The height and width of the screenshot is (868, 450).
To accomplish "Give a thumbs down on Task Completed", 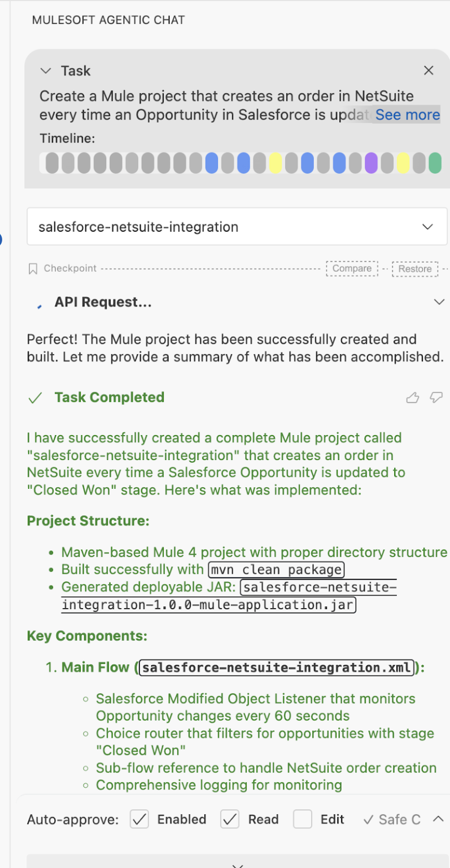I will (435, 398).
